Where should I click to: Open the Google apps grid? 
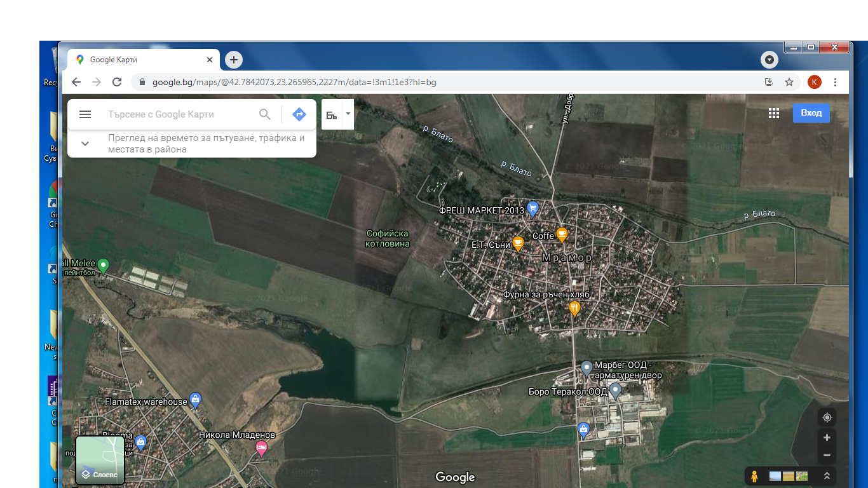click(773, 113)
